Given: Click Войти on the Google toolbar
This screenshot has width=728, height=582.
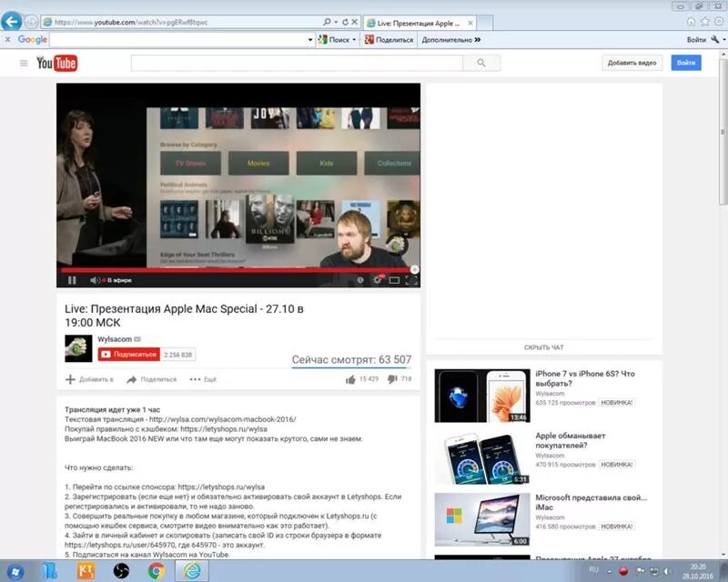Looking at the screenshot, I should click(x=696, y=40).
